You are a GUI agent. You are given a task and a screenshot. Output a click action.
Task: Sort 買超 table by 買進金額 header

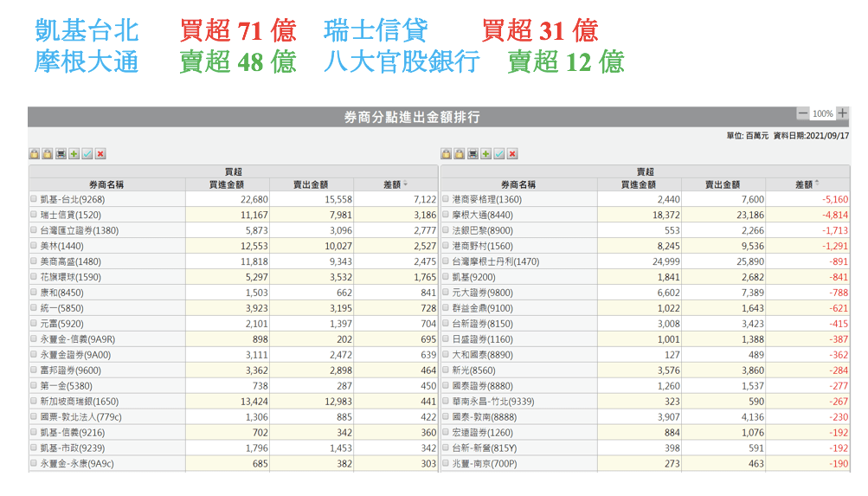(226, 184)
